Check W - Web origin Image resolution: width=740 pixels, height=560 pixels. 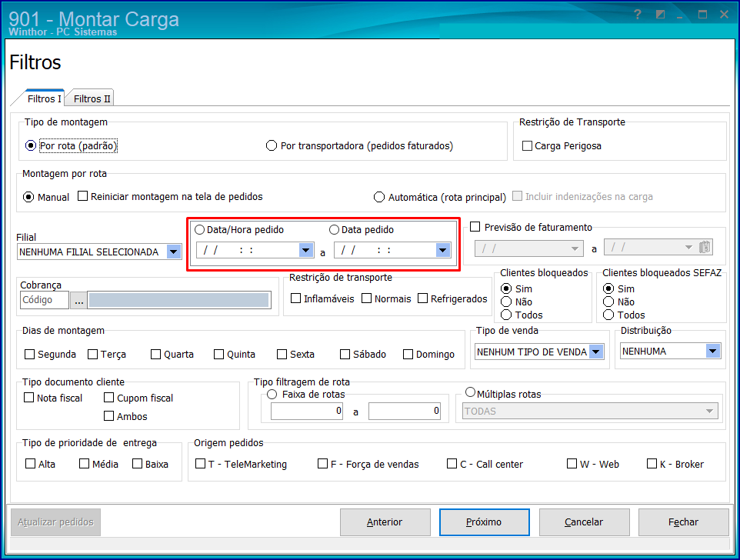click(x=572, y=464)
